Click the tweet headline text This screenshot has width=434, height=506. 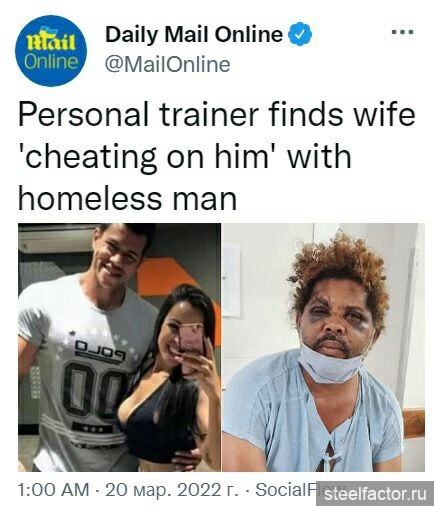click(x=217, y=157)
